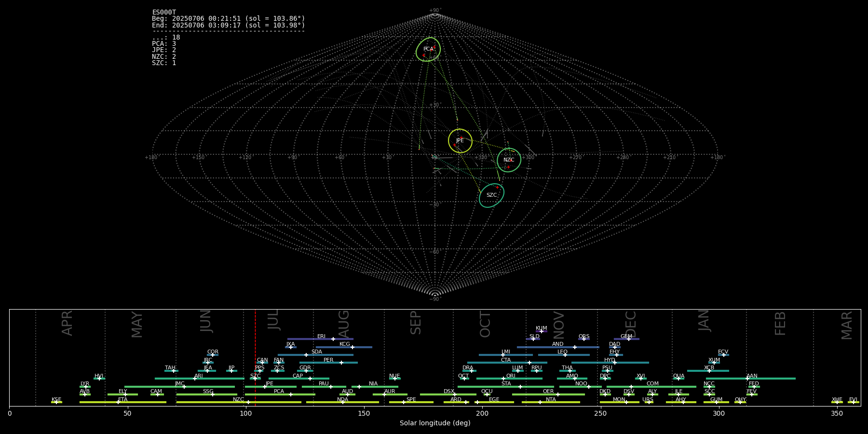Click the AUR shower label in the timeline
Screen dimensions: 868x434
tap(390, 391)
